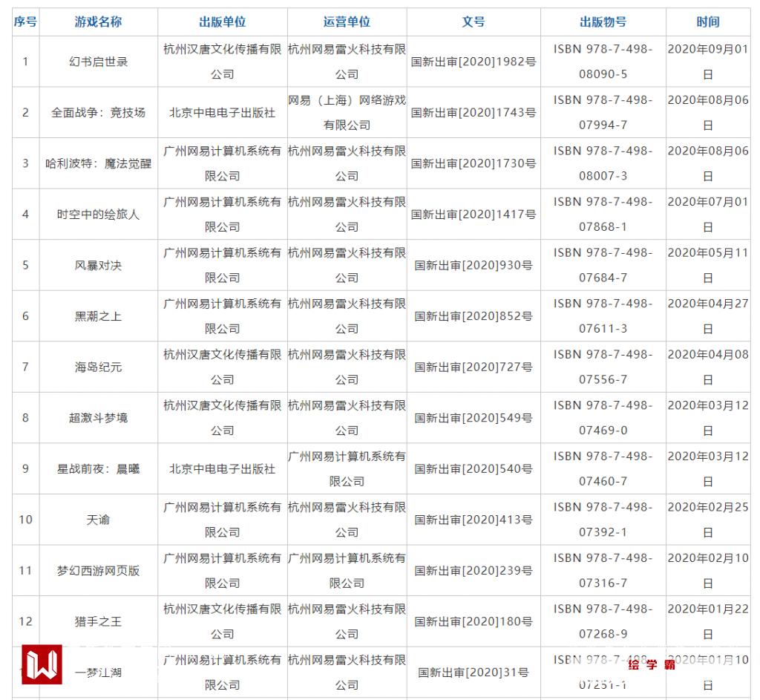Click the 游戏名称 column header

click(99, 22)
